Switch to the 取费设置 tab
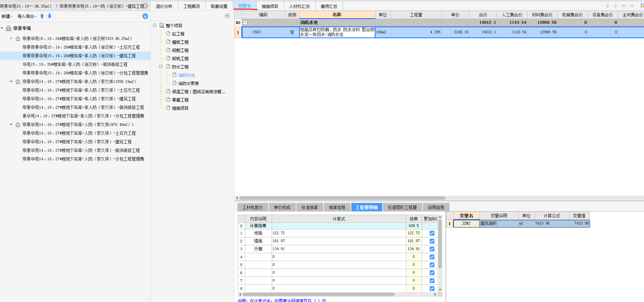This screenshot has width=644, height=302. pyautogui.click(x=219, y=6)
